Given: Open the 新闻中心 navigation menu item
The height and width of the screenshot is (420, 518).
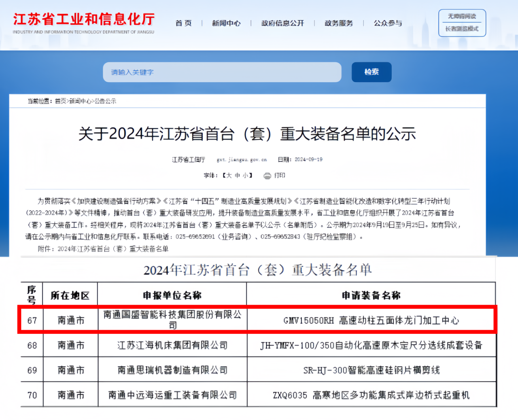Looking at the screenshot, I should tap(226, 23).
